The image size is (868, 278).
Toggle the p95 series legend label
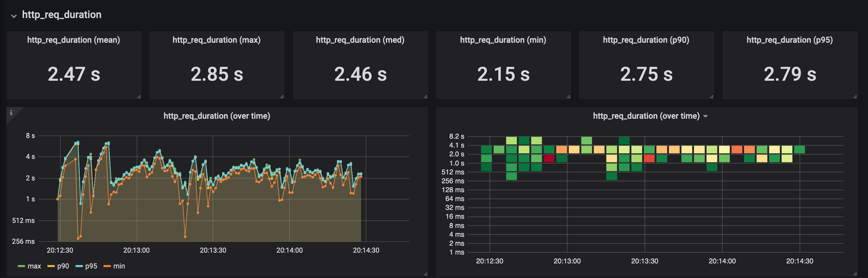coord(91,266)
